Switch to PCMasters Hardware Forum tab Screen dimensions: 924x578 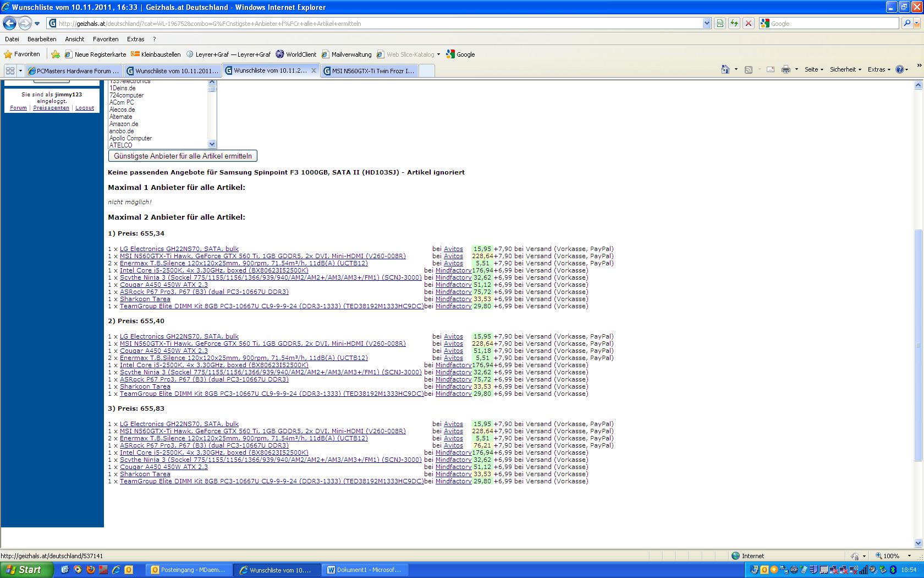click(x=74, y=71)
